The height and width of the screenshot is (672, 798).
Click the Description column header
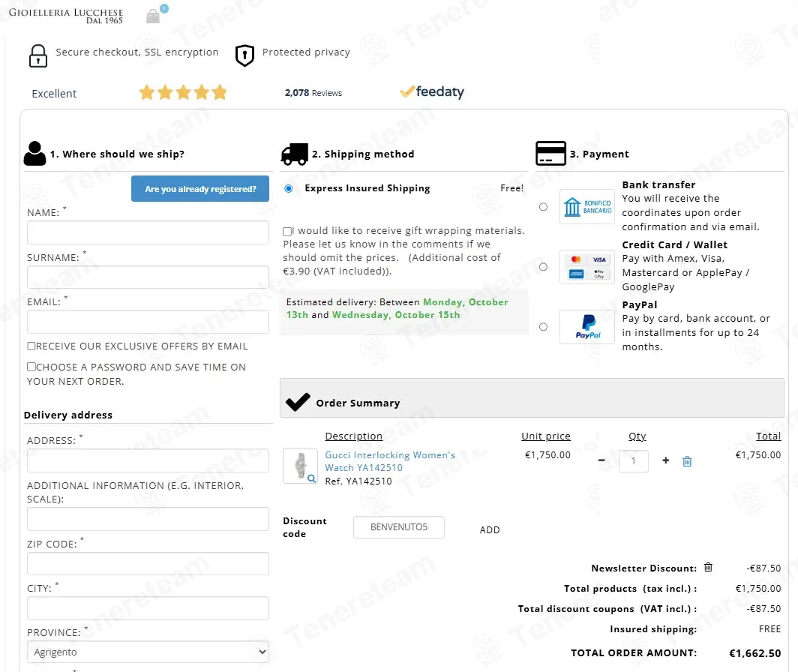(354, 436)
